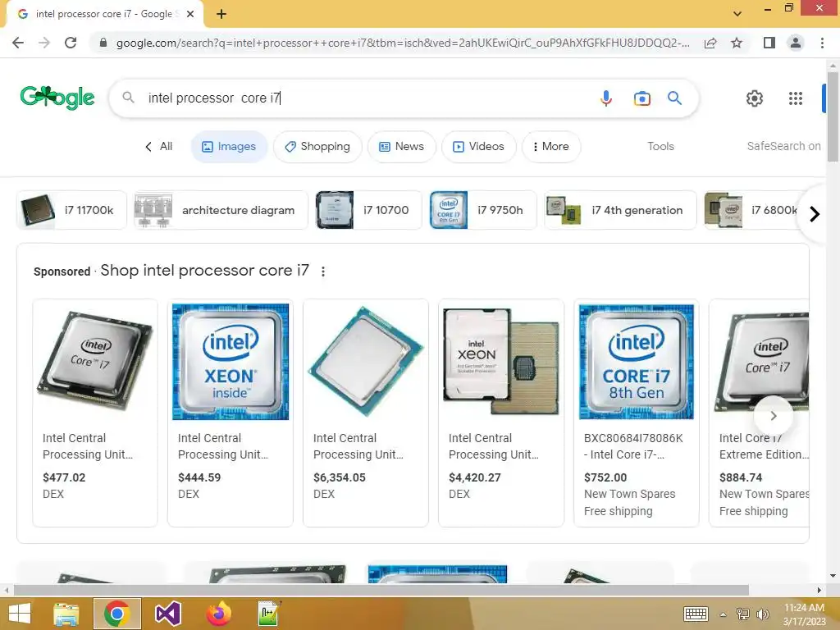
Task: Reload the page with the refresh icon
Action: [x=71, y=43]
